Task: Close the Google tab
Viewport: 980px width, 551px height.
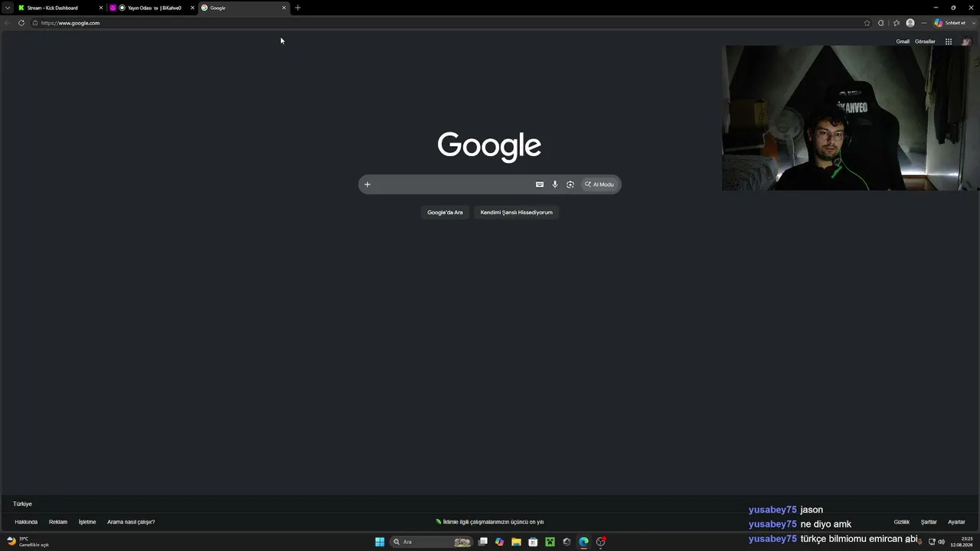Action: point(284,8)
